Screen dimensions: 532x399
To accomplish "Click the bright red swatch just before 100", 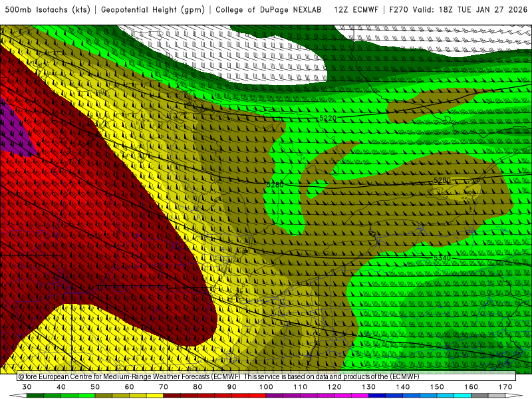I will [x=257, y=396].
